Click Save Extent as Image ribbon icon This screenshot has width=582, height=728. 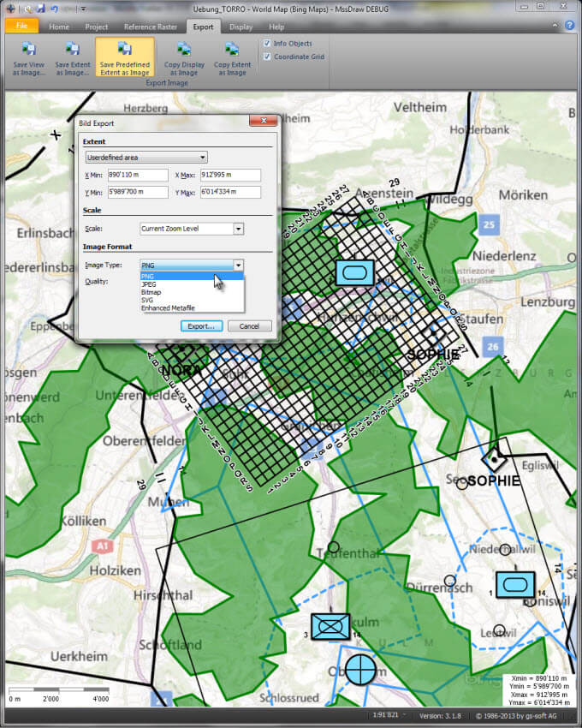click(73, 49)
